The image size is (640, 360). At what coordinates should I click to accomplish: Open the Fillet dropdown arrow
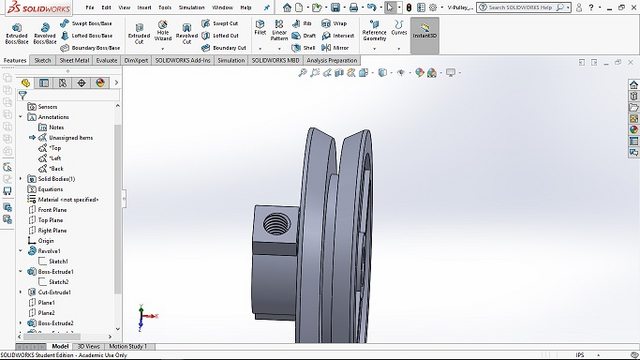260,49
